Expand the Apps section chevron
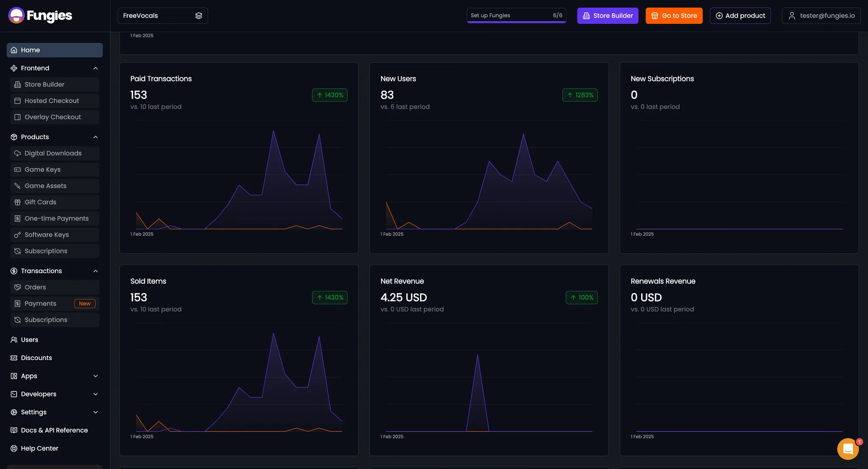 tap(96, 376)
